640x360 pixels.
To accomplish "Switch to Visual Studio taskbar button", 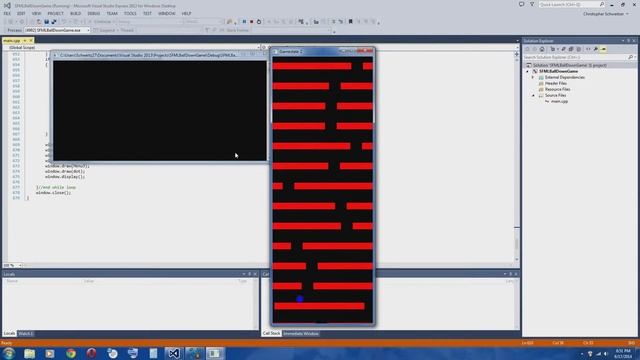I will (x=174, y=353).
